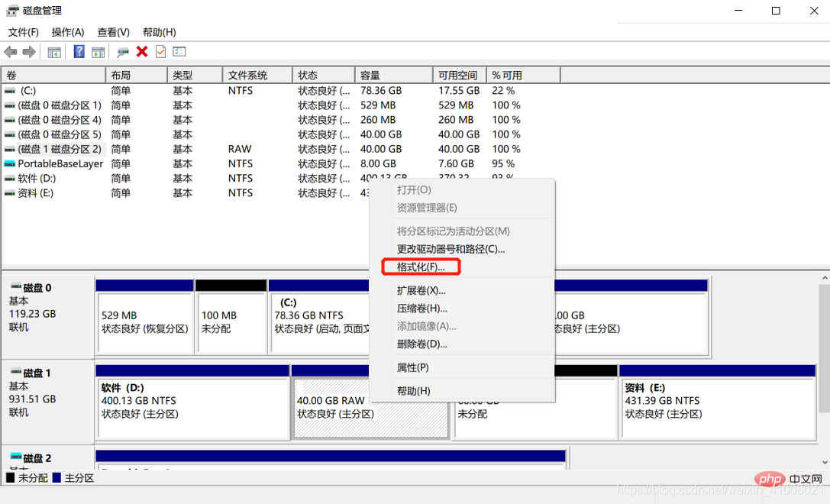Click the Disk Management title bar app icon

12,11
